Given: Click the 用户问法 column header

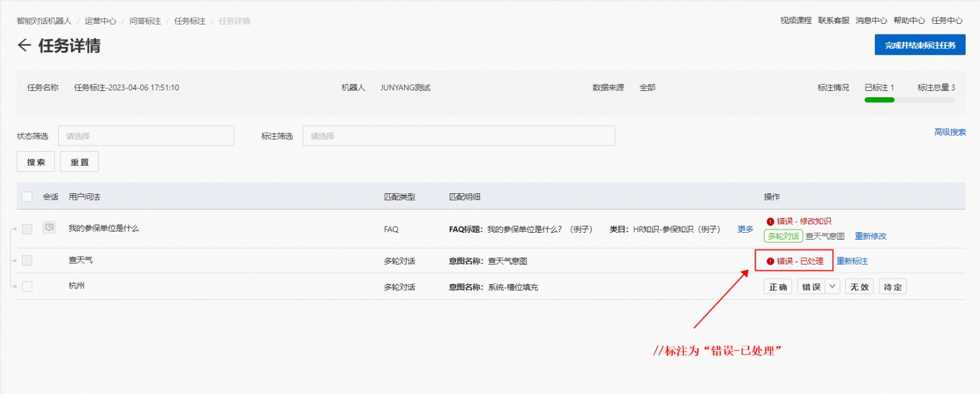Looking at the screenshot, I should pyautogui.click(x=85, y=197).
